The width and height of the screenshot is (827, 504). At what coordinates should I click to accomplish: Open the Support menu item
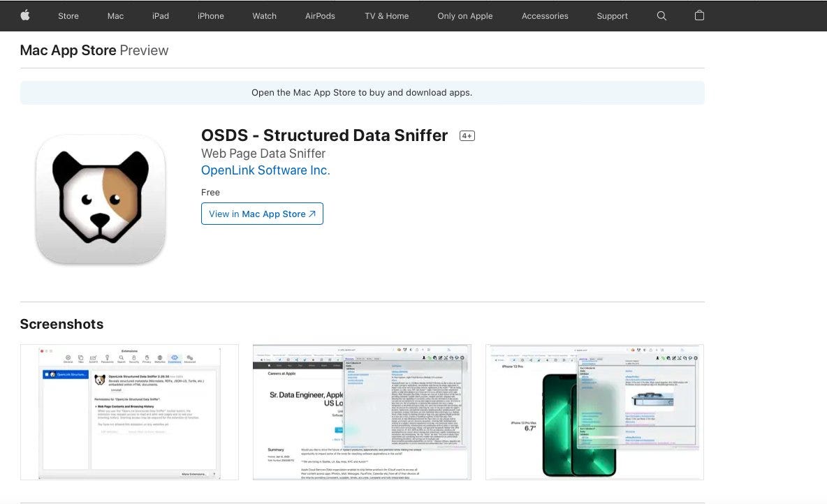coord(613,16)
